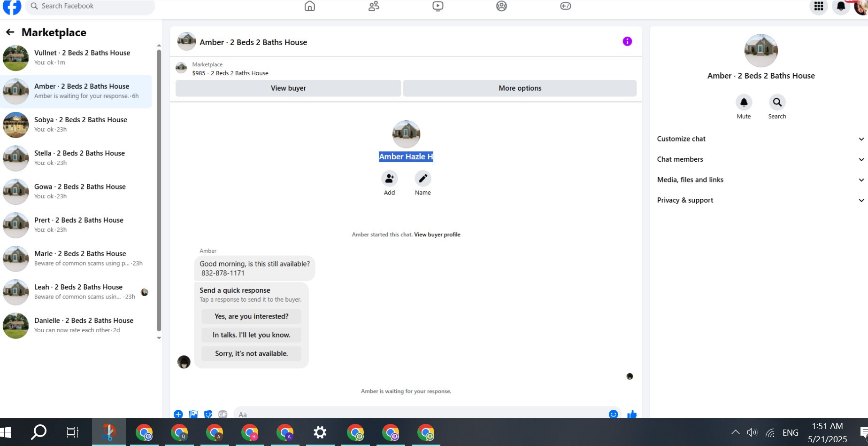Click the highlighted name Amber Hazle H
Screen dimensions: 868x446
pyautogui.click(x=406, y=157)
